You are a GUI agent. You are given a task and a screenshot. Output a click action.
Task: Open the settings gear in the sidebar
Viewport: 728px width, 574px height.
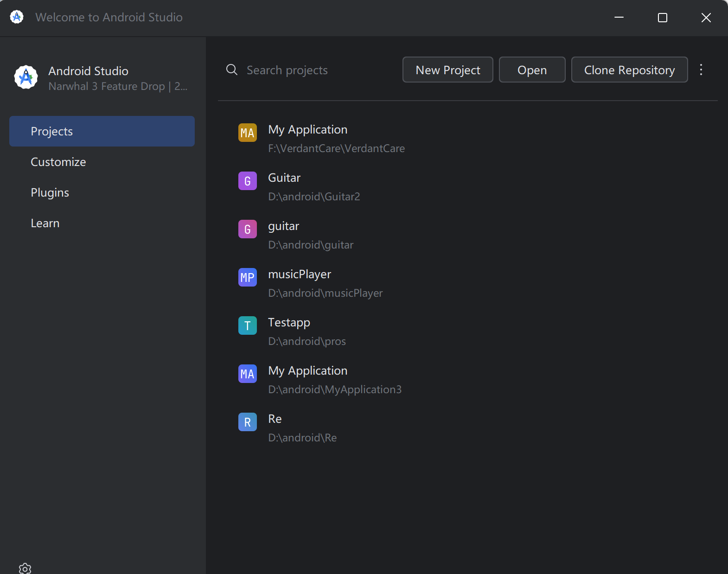click(x=25, y=568)
